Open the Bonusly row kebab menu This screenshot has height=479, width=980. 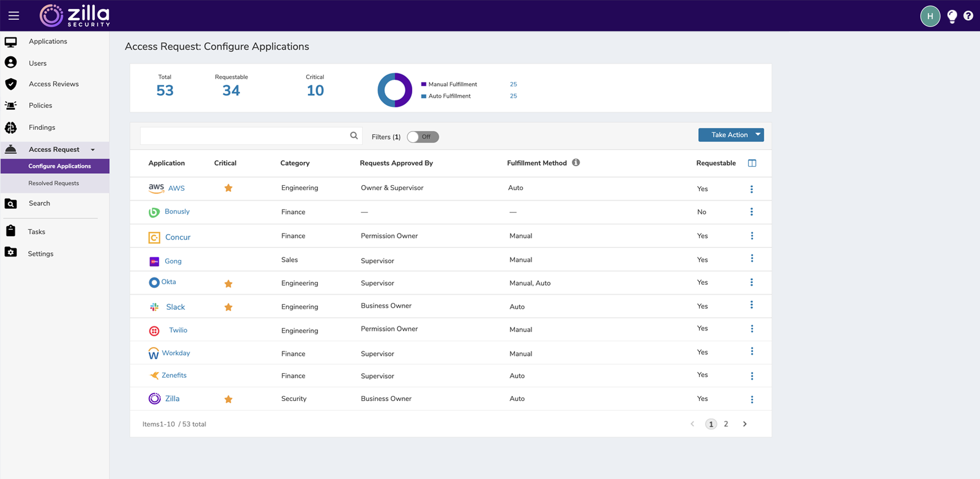click(x=752, y=212)
